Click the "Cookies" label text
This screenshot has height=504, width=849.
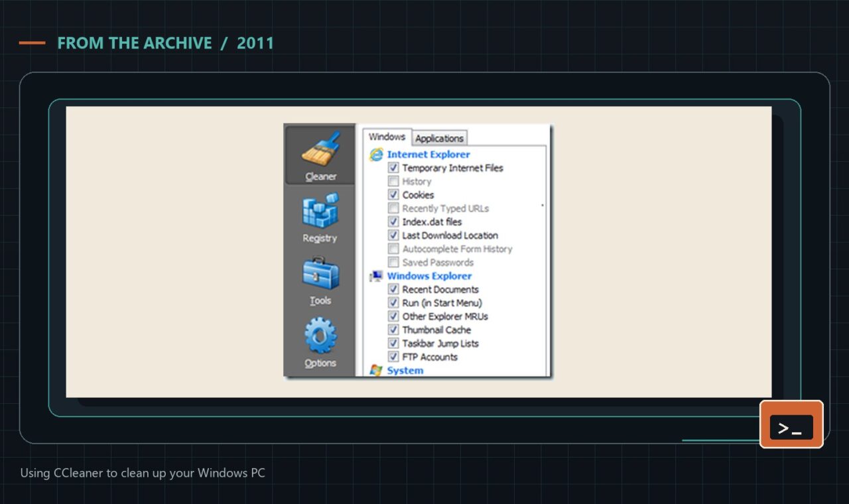click(x=418, y=195)
